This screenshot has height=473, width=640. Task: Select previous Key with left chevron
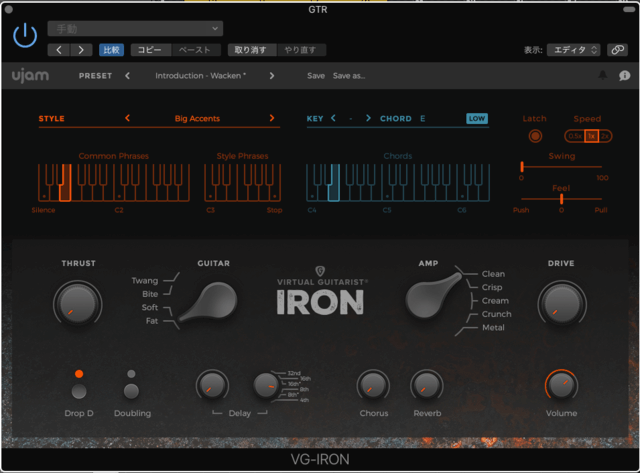pyautogui.click(x=333, y=118)
